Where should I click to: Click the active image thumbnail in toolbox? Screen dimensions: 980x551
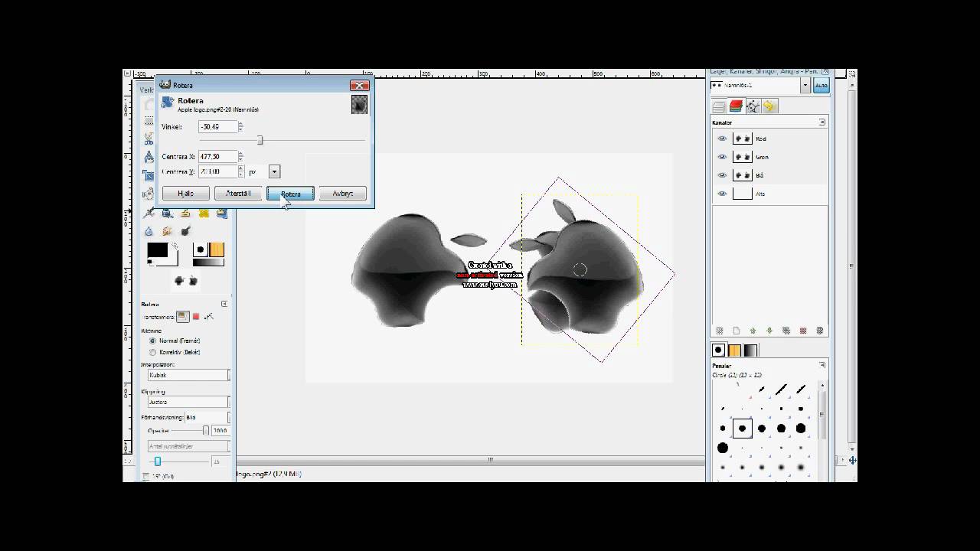click(185, 281)
